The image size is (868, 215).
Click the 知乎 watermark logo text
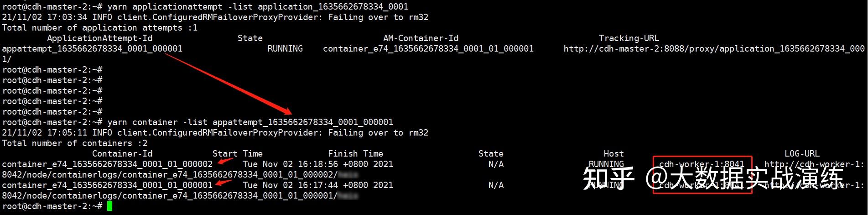(x=608, y=178)
